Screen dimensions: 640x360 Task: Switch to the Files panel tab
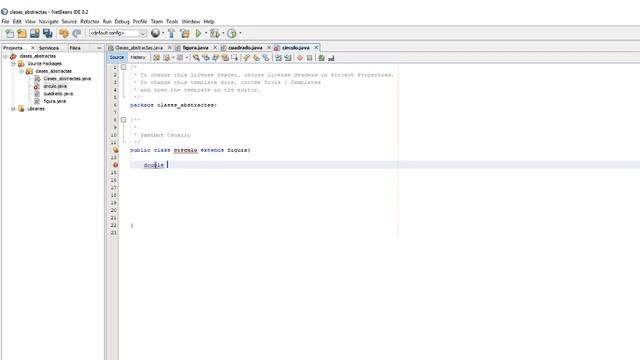coord(75,48)
